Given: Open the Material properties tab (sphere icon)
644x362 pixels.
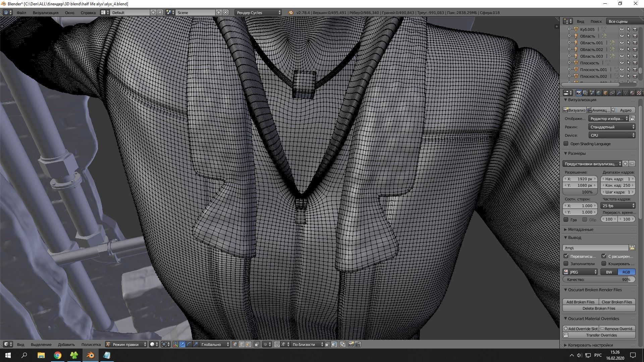Looking at the screenshot, I should 632,93.
